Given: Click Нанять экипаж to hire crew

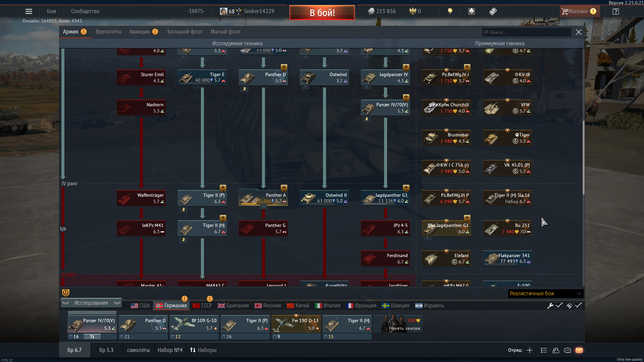Looking at the screenshot, I should (x=398, y=324).
